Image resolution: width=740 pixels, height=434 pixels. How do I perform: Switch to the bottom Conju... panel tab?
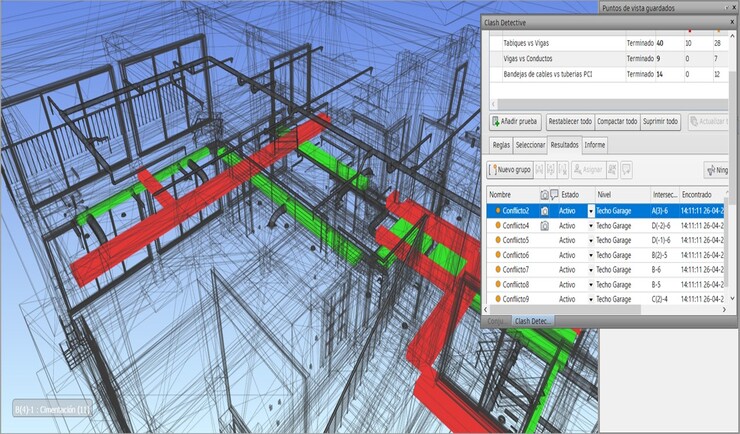496,321
